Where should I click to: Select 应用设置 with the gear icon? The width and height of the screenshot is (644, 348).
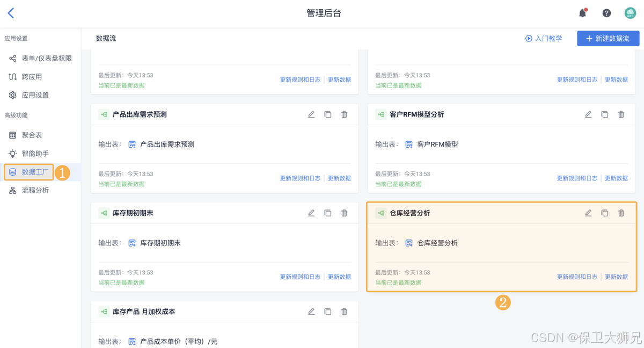40,95
